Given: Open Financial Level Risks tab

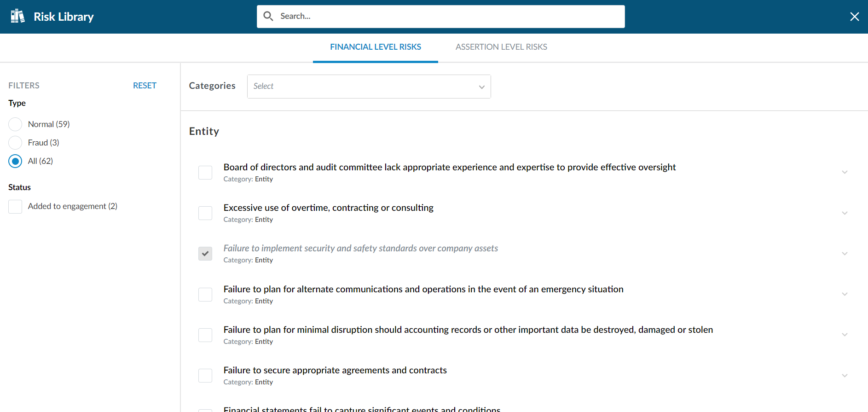Looking at the screenshot, I should click(376, 47).
